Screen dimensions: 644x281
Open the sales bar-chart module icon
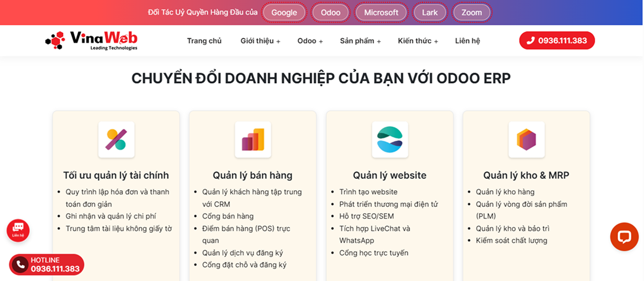tap(253, 140)
